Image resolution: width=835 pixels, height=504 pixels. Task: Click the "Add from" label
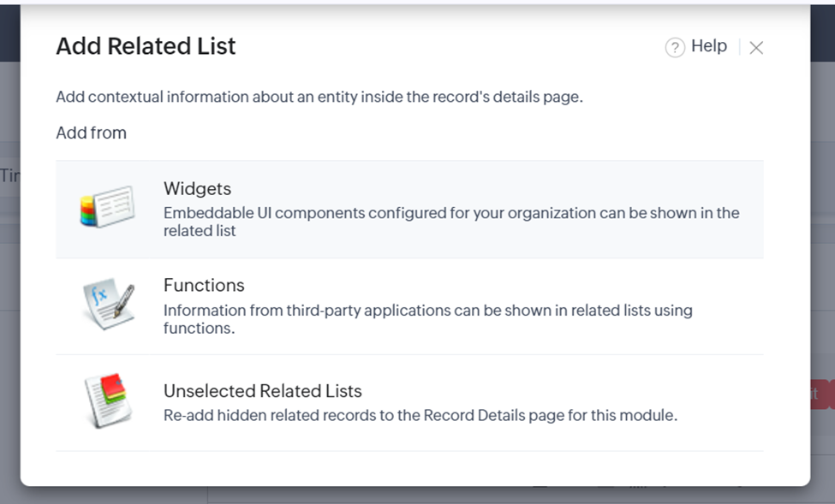point(91,133)
